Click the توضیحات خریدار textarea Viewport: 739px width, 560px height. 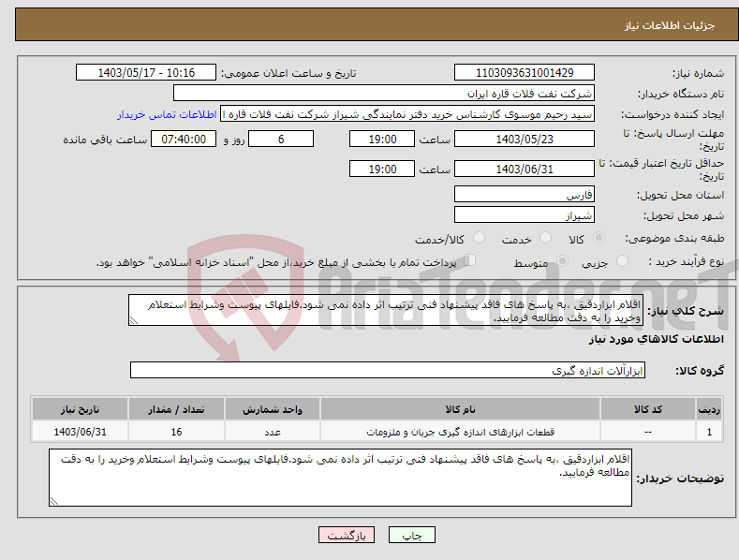click(340, 478)
